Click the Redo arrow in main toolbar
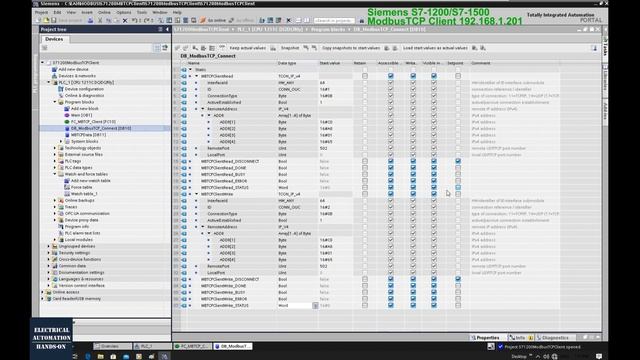Screen dimensions: 640x360 (147, 20)
